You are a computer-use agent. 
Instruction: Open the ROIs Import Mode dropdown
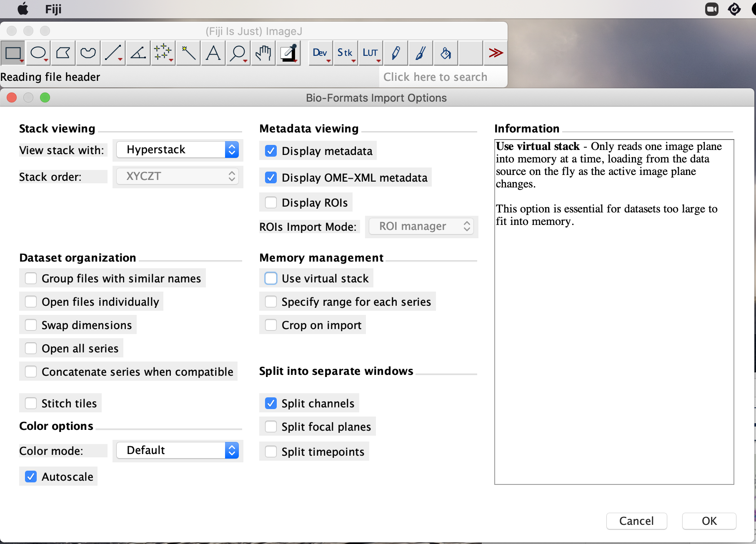point(421,226)
